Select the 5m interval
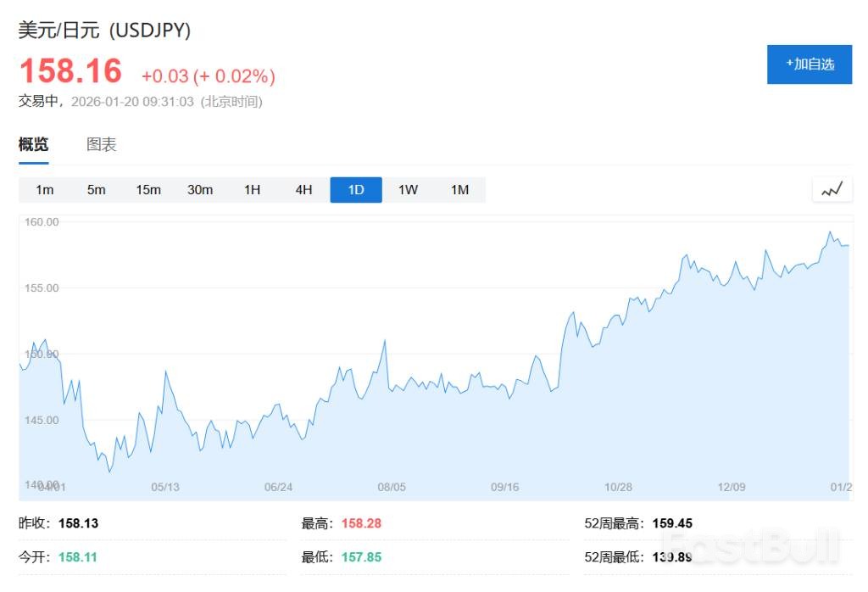The width and height of the screenshot is (868, 592). tap(97, 190)
